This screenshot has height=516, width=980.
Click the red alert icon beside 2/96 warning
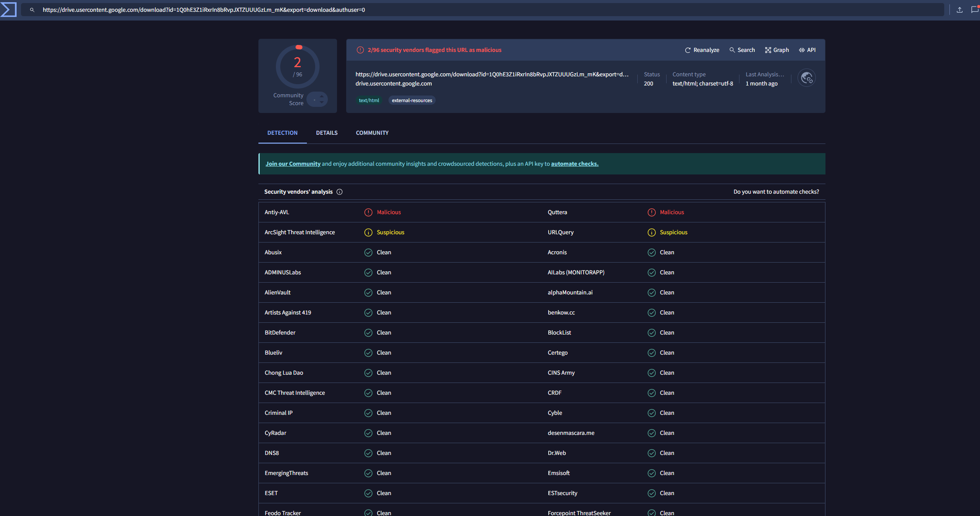360,50
